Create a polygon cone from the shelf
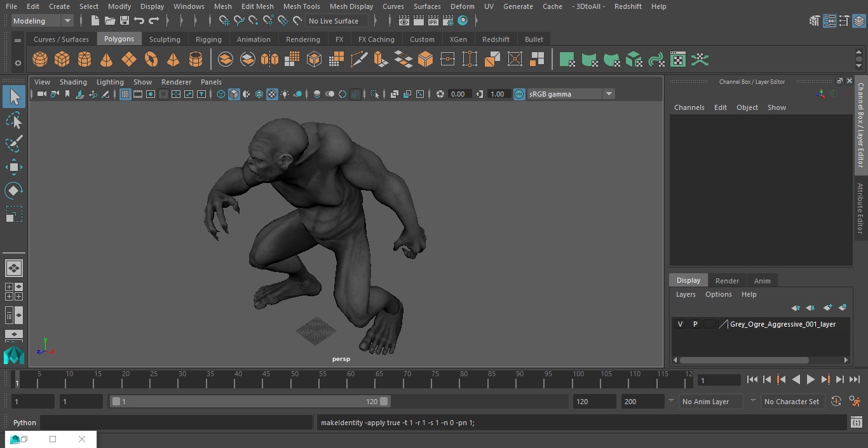Viewport: 868px width, 448px height. (106, 60)
